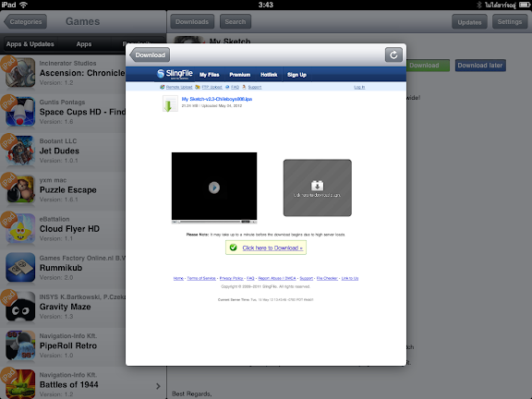
Task: Tap the Downloads button in the top bar
Action: tap(192, 22)
